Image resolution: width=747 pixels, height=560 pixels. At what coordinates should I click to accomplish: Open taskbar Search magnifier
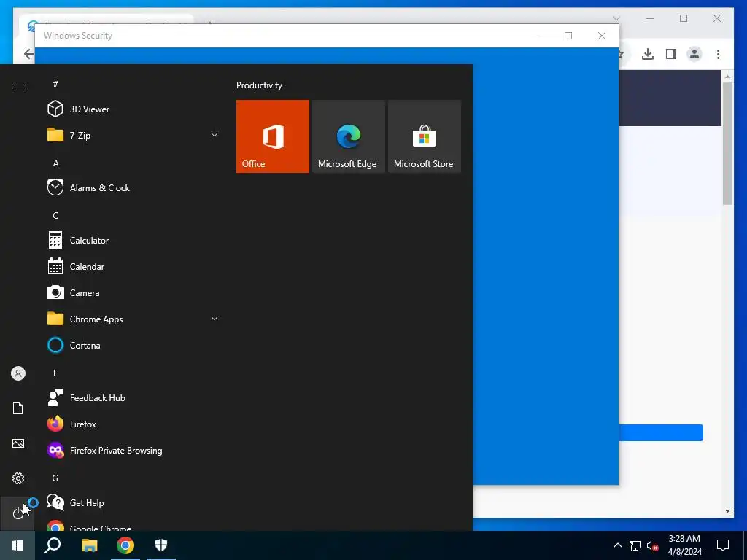(x=53, y=545)
